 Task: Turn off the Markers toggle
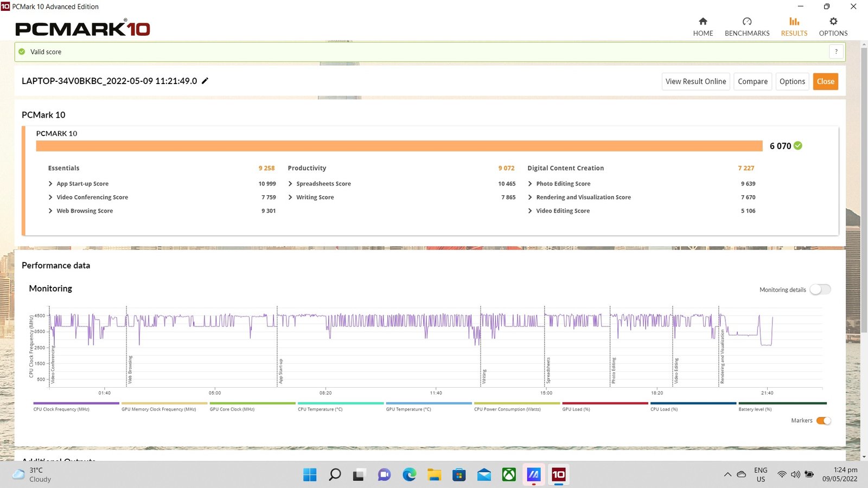[x=824, y=421]
